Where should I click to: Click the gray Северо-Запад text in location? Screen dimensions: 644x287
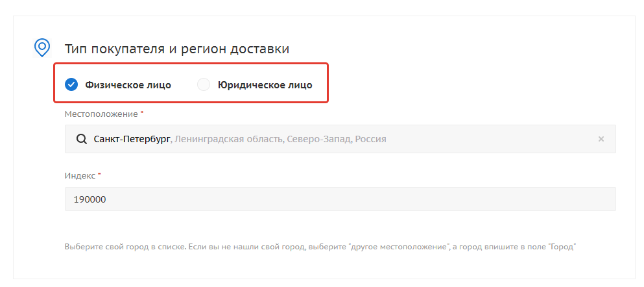pos(319,139)
